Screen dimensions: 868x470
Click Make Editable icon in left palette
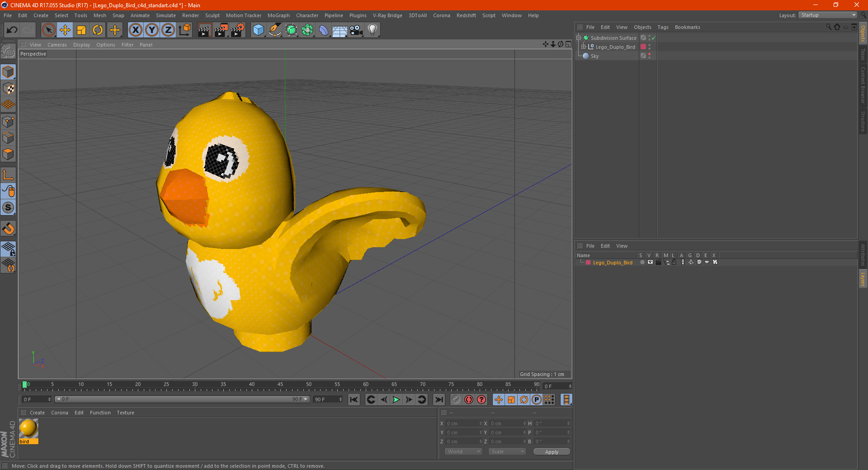(x=8, y=51)
